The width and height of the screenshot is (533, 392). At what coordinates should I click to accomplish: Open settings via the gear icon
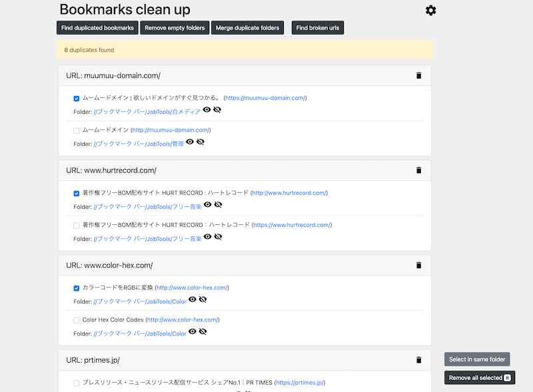point(431,10)
